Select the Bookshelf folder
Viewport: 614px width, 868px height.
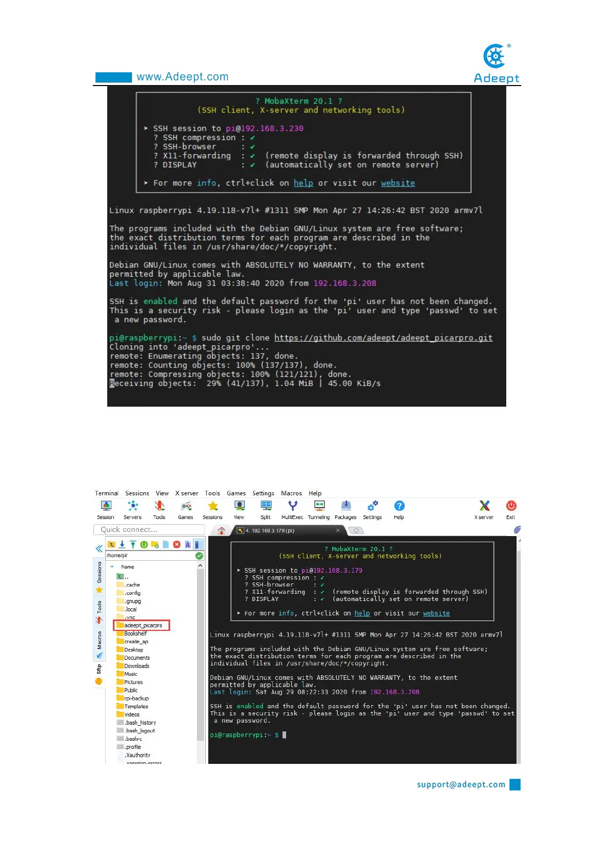(132, 633)
